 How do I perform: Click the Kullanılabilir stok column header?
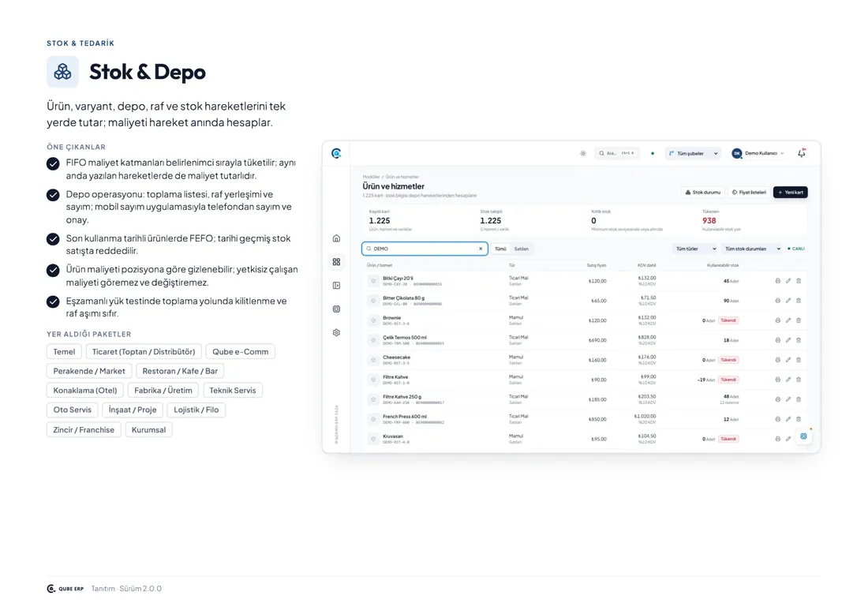click(x=723, y=265)
